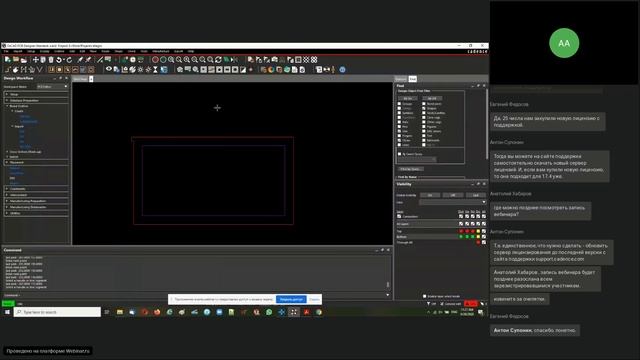Toggle All Layers 'All' column visibility checkbox
This screenshot has width=640, height=360.
(x=484, y=224)
